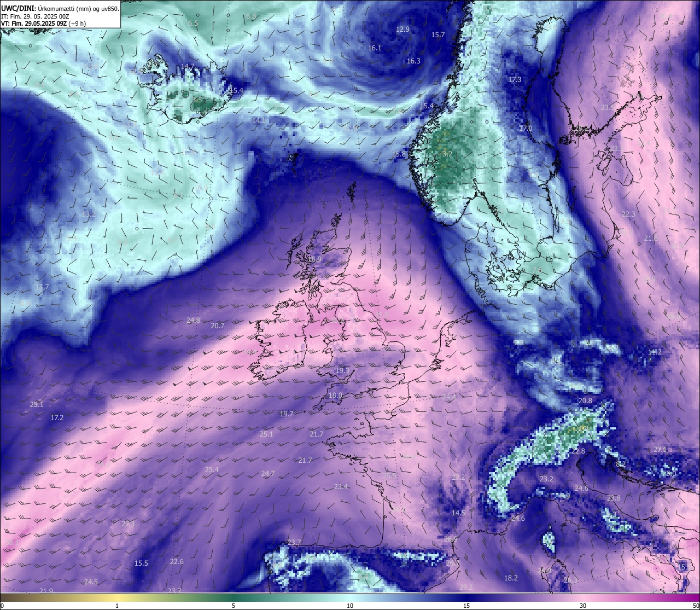This screenshot has height=610, width=700.
Task: Click the 3.2 value over Norway
Action: (447, 154)
